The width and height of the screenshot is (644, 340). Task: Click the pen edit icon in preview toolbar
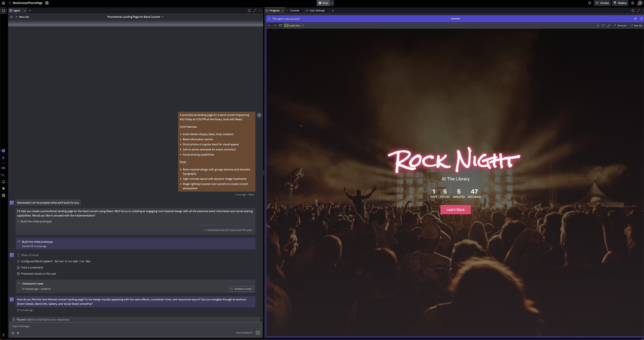click(x=609, y=25)
